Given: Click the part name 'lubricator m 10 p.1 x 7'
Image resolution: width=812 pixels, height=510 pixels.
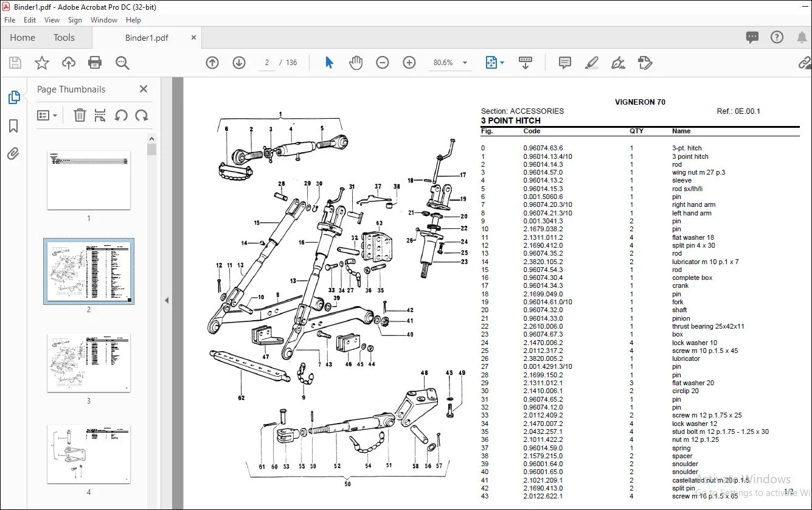Looking at the screenshot, I should tap(706, 262).
